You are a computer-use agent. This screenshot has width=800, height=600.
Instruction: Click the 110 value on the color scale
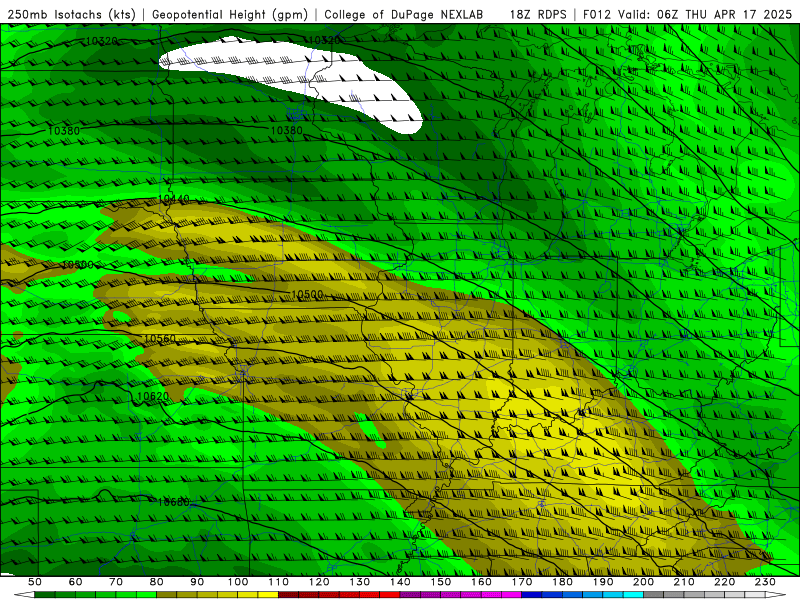click(x=279, y=582)
